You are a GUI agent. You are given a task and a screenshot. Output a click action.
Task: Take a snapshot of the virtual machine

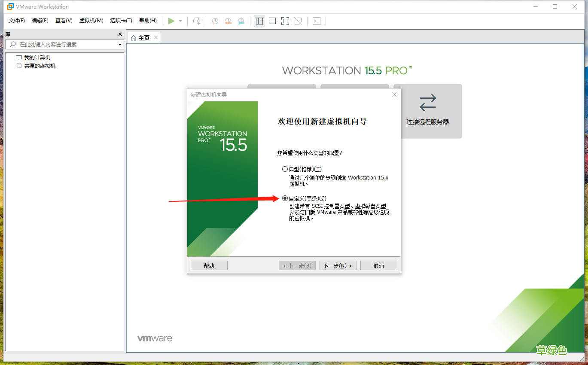click(215, 21)
